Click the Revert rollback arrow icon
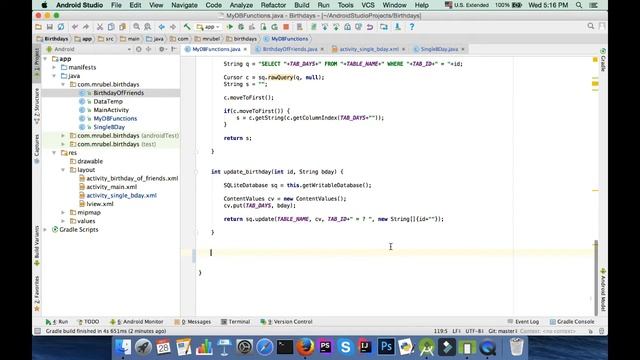The width and height of the screenshot is (640, 360). pos(370,27)
